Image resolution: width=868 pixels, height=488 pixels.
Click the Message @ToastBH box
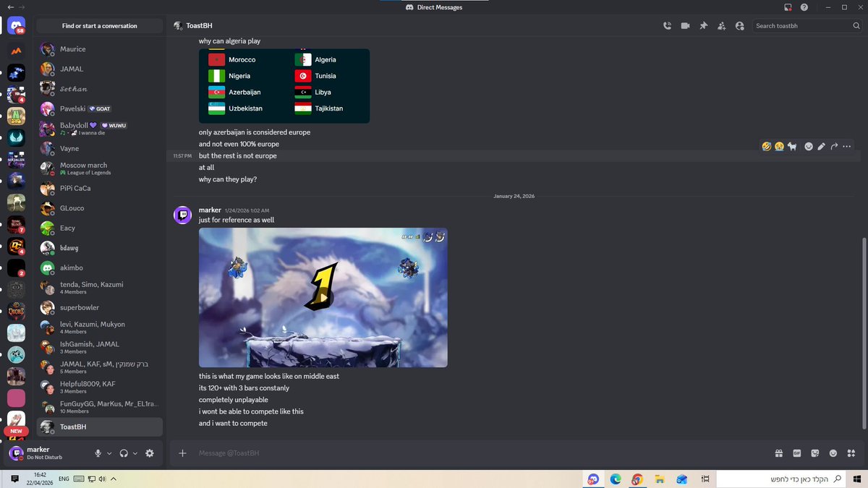point(477,453)
